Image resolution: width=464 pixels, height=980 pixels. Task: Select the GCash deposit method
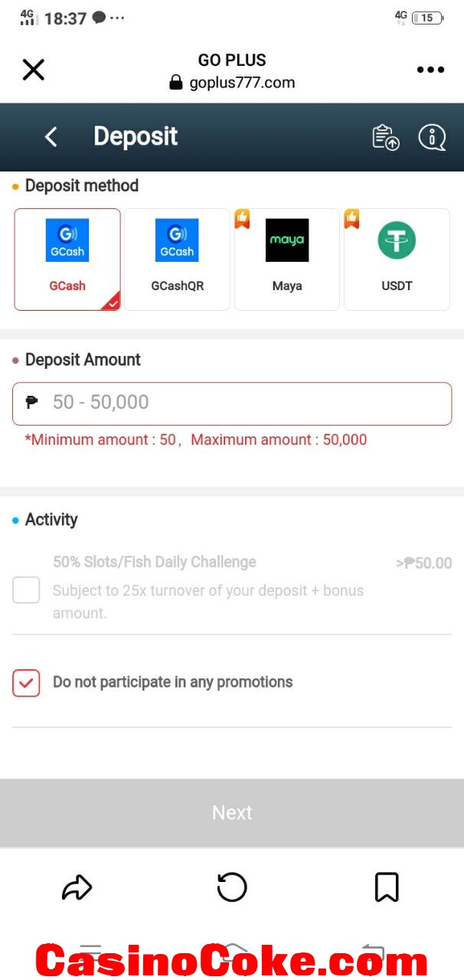pyautogui.click(x=67, y=260)
